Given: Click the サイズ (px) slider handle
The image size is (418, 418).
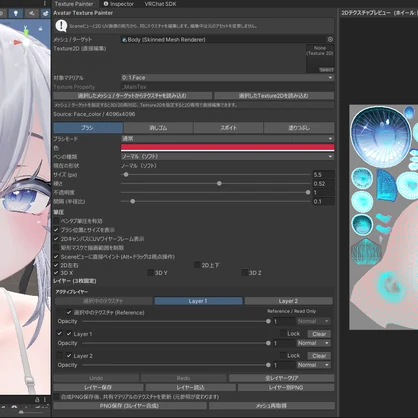Looking at the screenshot, I should tap(126, 174).
